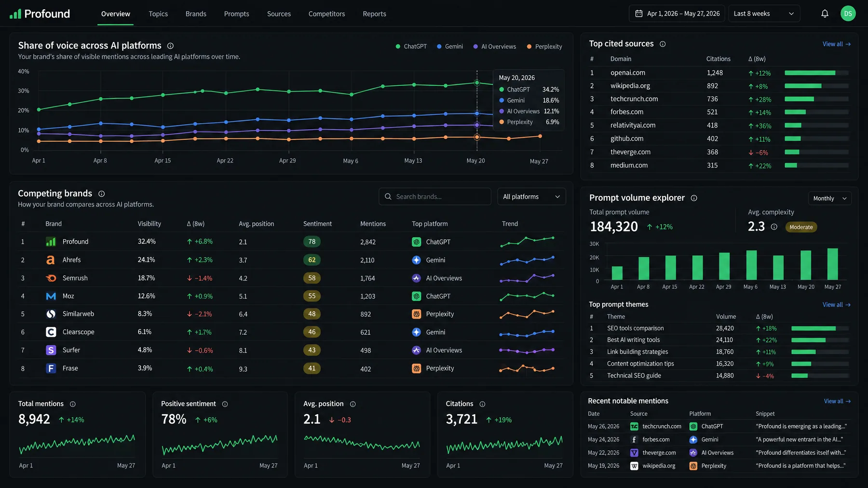Click the Profound logo in header
This screenshot has height=488, width=868.
click(40, 14)
